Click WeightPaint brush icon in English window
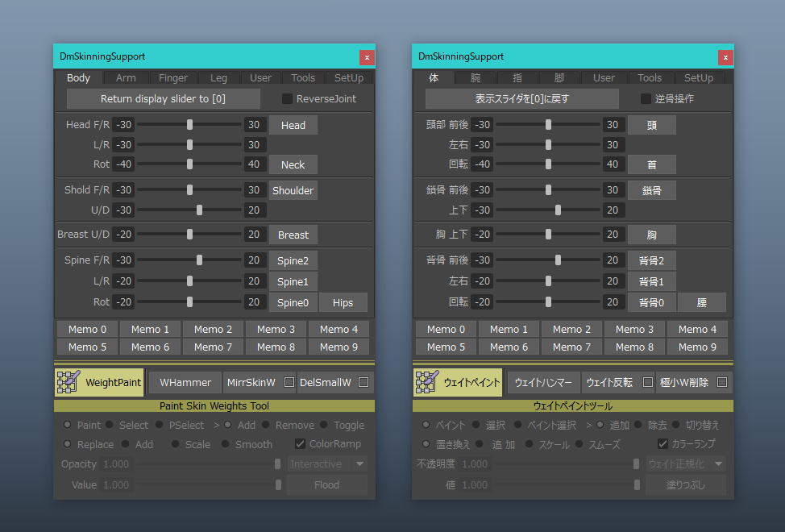The height and width of the screenshot is (532, 785). coord(69,382)
